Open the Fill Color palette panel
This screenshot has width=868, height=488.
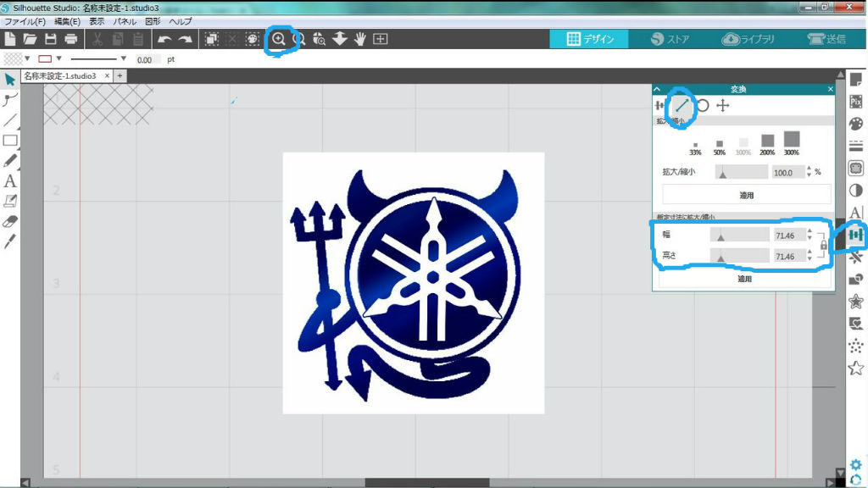pyautogui.click(x=856, y=124)
